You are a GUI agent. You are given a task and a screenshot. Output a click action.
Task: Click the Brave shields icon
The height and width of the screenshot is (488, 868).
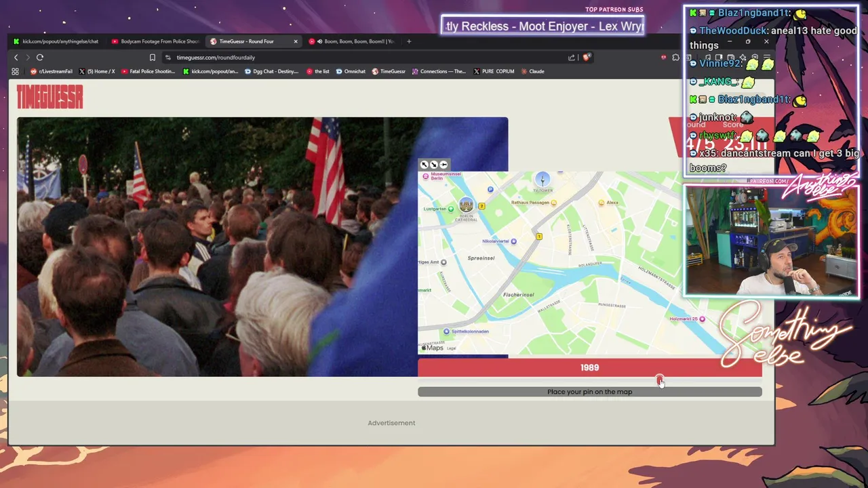(587, 58)
